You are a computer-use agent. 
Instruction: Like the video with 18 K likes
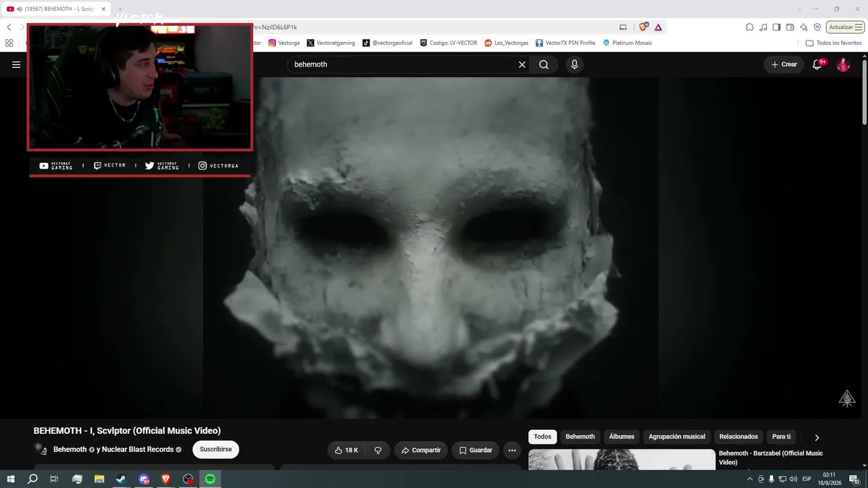tap(347, 450)
